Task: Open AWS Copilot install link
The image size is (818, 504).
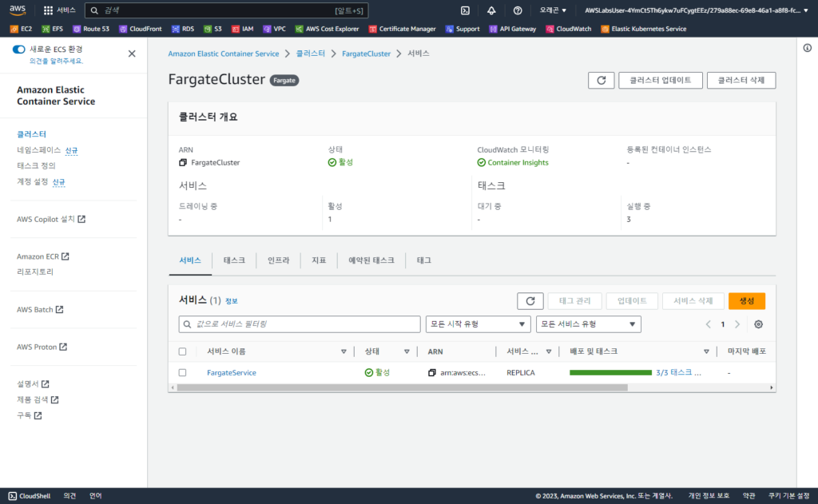Action: [x=50, y=219]
